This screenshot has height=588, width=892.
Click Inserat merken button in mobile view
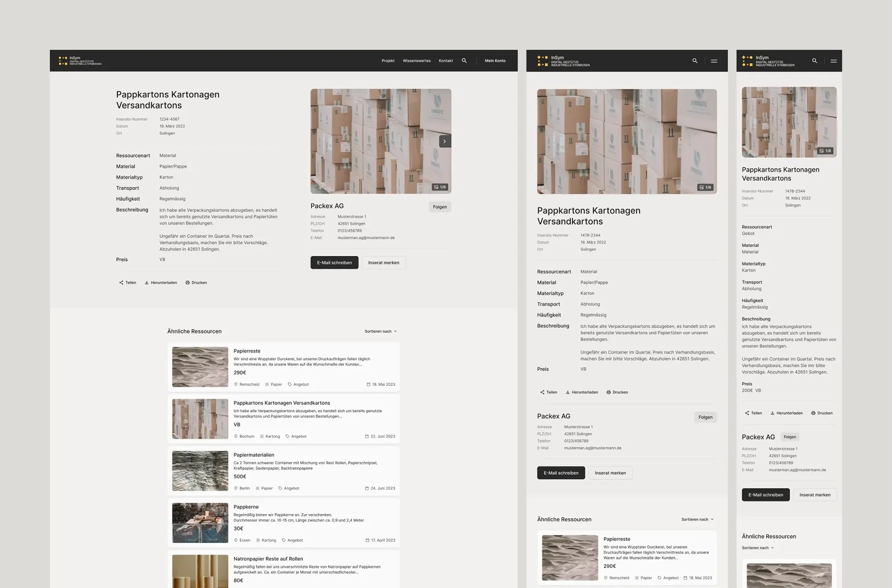(x=815, y=495)
